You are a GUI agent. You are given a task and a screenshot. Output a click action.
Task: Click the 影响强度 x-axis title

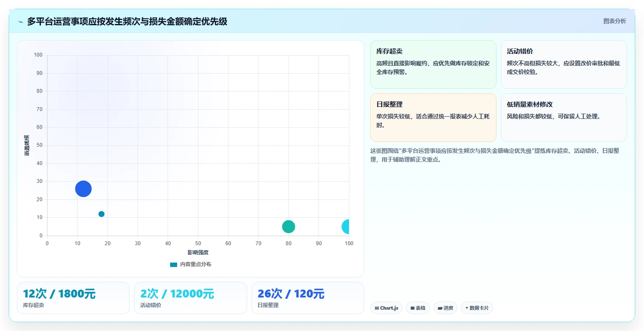(x=198, y=253)
